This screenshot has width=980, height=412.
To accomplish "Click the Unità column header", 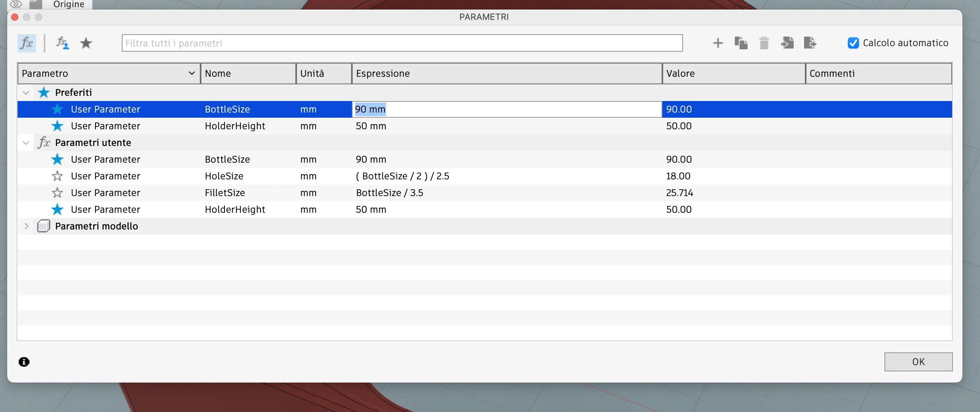I will (x=324, y=74).
